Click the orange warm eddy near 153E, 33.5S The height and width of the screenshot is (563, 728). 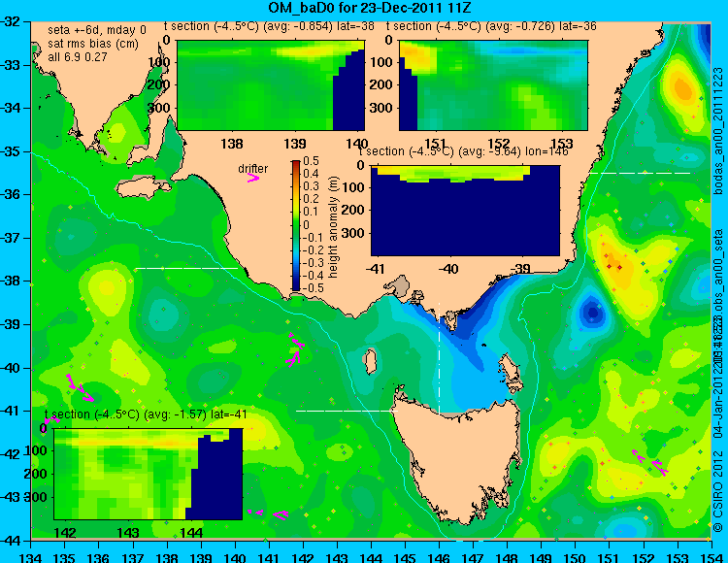point(683,88)
